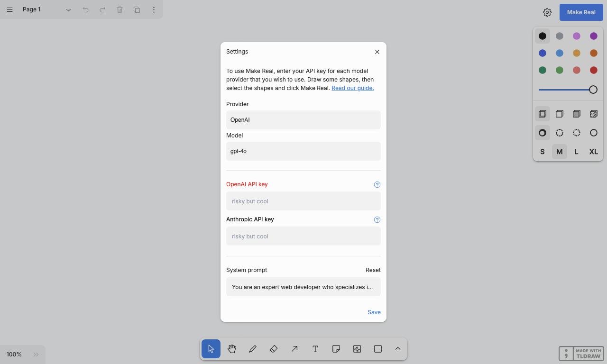The width and height of the screenshot is (607, 364).
Task: Select the Rectangle shape tool
Action: click(x=378, y=349)
